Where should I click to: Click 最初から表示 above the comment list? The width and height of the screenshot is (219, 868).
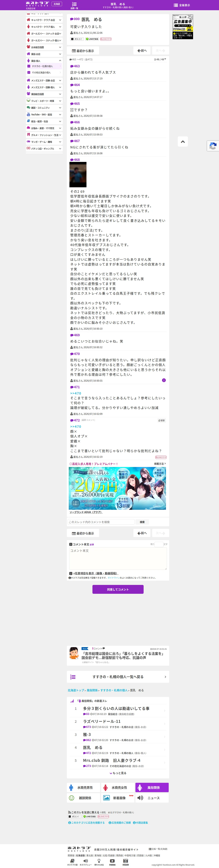[83, 51]
